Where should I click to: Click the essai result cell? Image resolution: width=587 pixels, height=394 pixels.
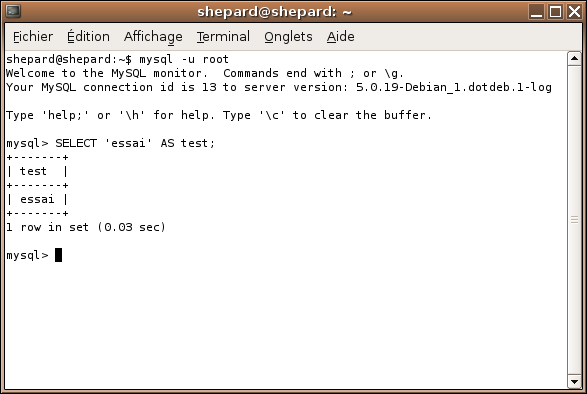[37, 199]
